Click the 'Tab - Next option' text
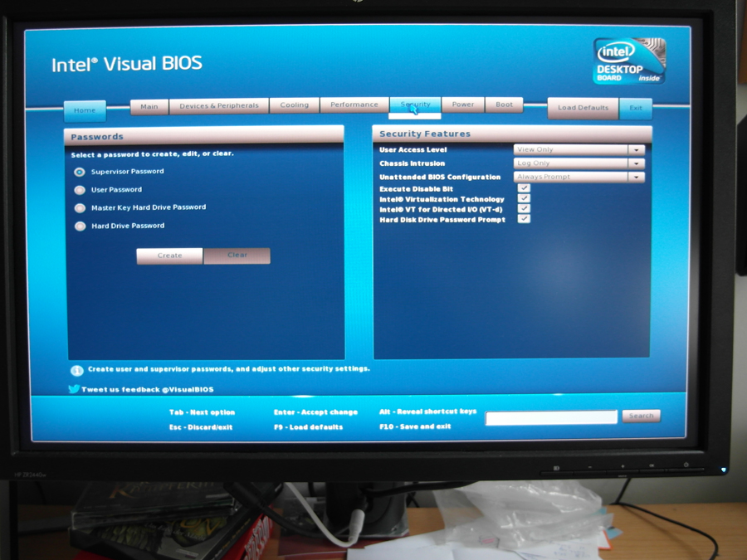 coord(202,412)
